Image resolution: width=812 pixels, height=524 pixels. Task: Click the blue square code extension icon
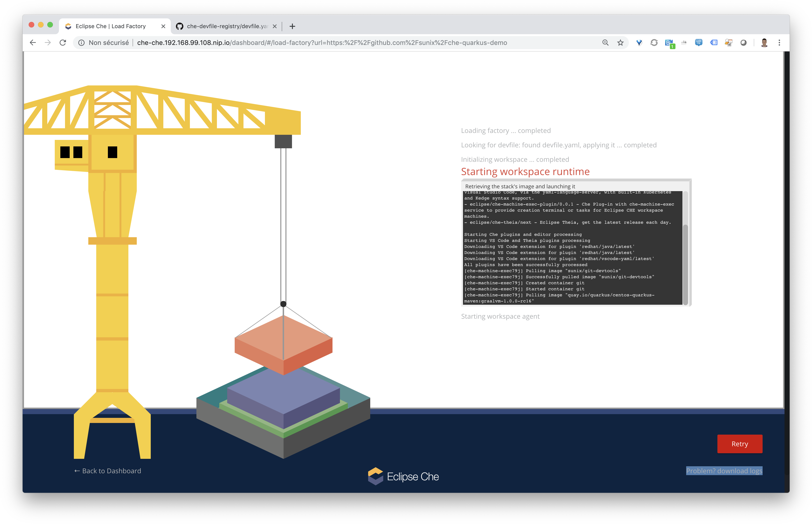[714, 43]
